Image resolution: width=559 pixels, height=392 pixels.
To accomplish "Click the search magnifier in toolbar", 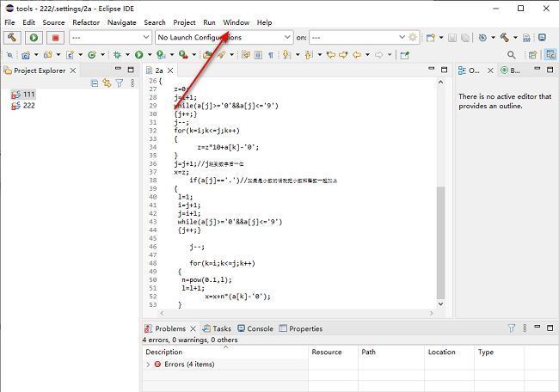I will click(512, 55).
